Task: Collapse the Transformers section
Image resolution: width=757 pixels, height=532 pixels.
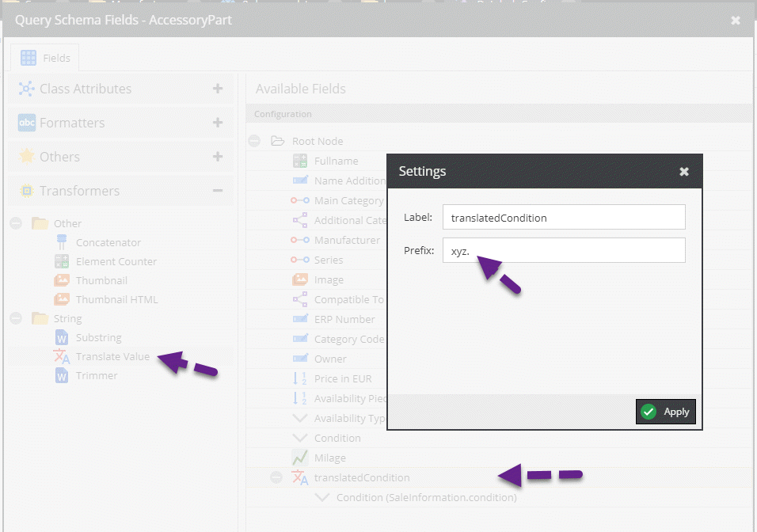Action: click(218, 191)
